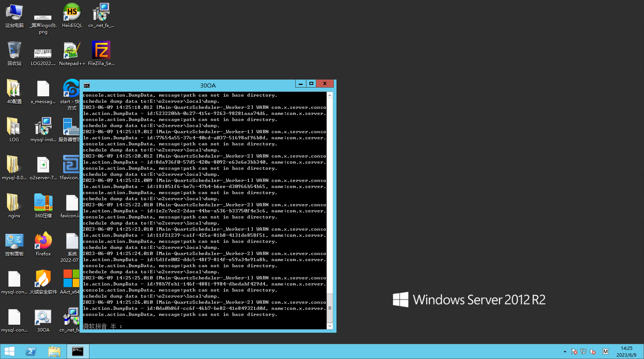Open the 30OA console system menu icon
This screenshot has height=359, width=644.
pos(87,86)
